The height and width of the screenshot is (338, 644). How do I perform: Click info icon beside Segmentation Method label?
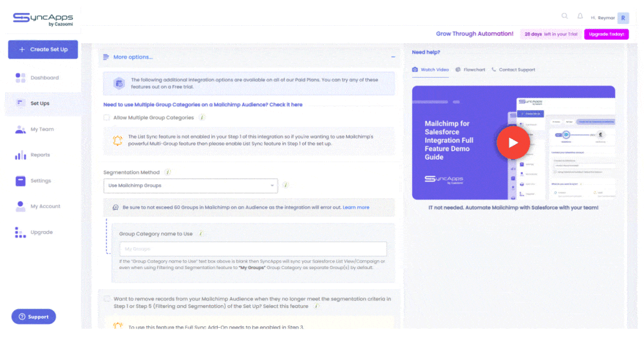tap(167, 172)
